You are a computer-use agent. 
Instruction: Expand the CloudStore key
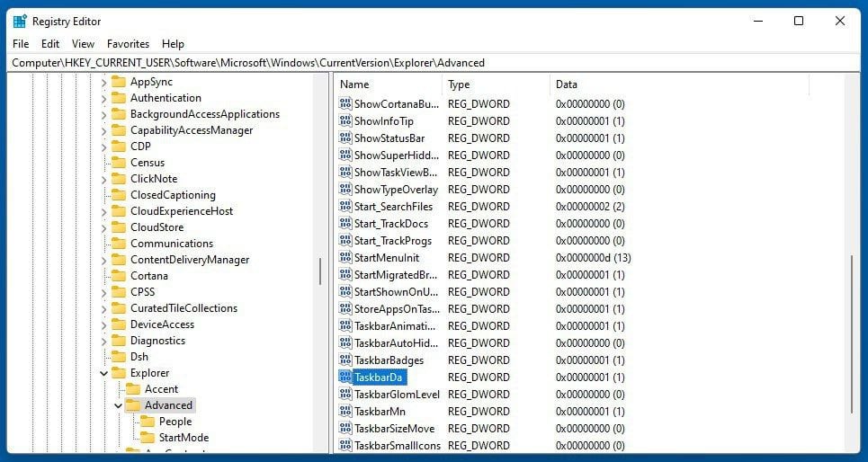(103, 227)
